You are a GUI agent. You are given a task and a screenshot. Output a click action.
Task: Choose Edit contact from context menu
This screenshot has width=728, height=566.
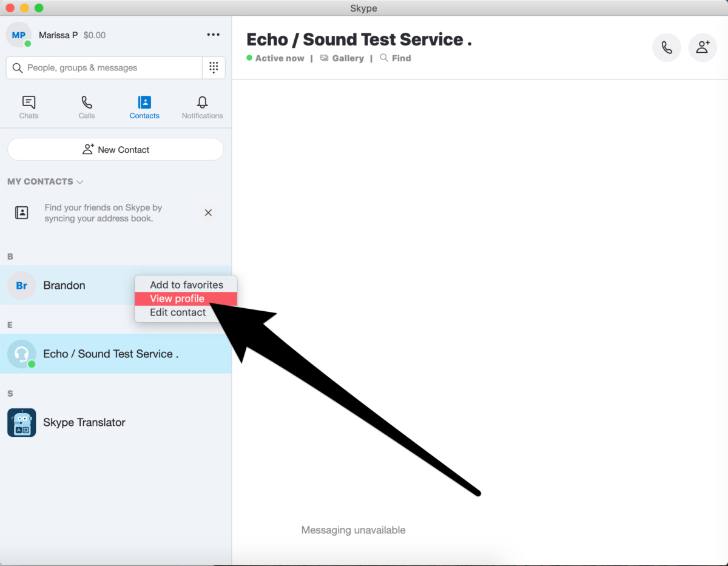point(186,312)
